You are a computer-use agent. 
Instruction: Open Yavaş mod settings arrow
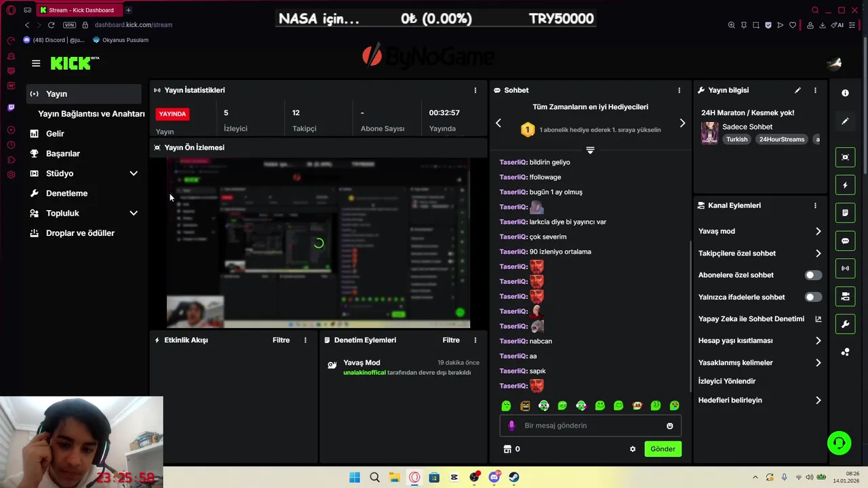[818, 231]
